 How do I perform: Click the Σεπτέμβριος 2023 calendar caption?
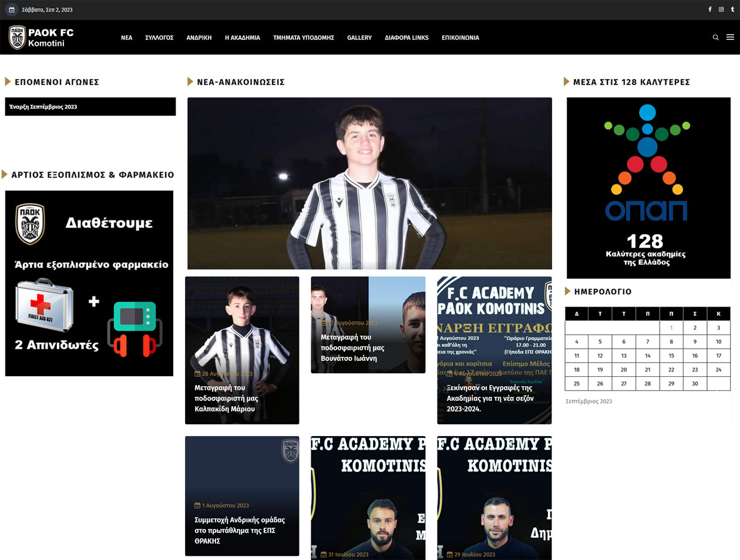588,402
